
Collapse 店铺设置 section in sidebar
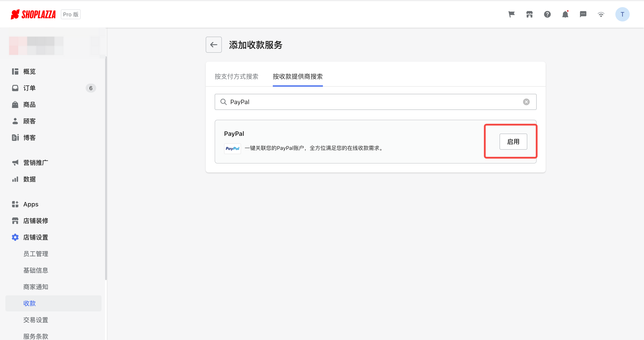53,237
